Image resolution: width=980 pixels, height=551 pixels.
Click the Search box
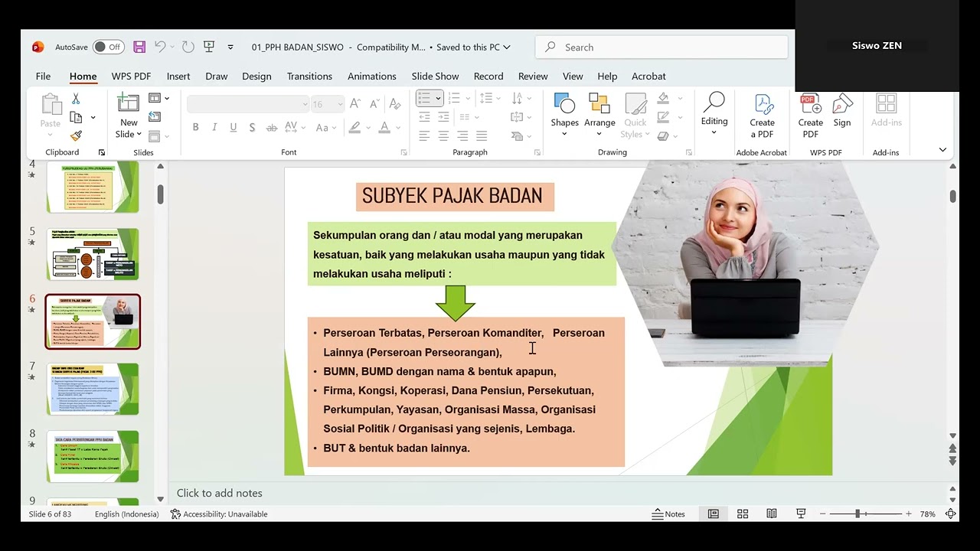662,47
